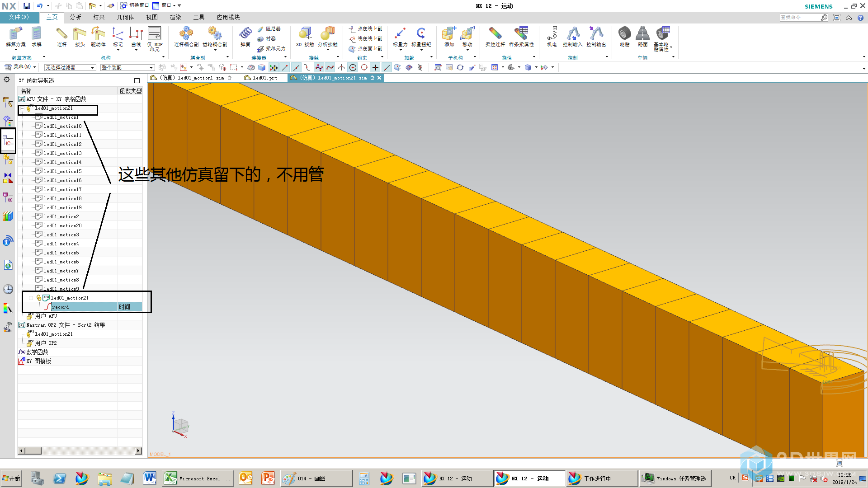
Task: Collapse the top led01_motion21 tree node
Action: point(22,108)
